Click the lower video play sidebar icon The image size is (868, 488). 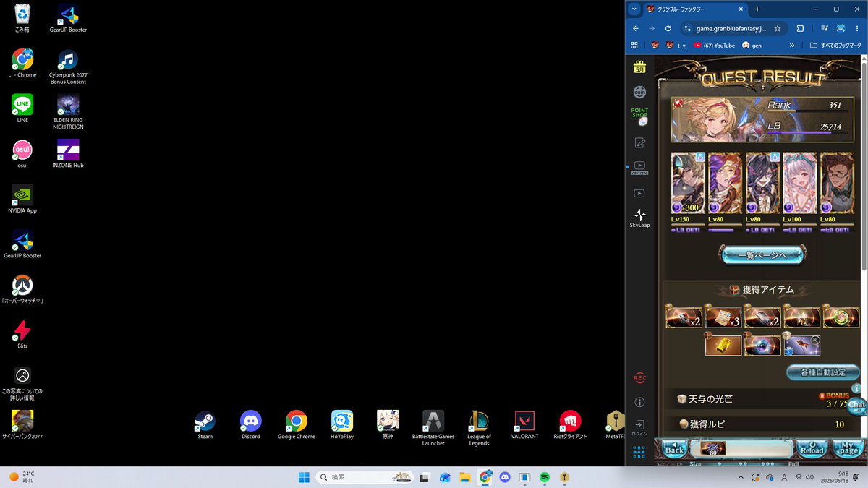click(x=639, y=193)
